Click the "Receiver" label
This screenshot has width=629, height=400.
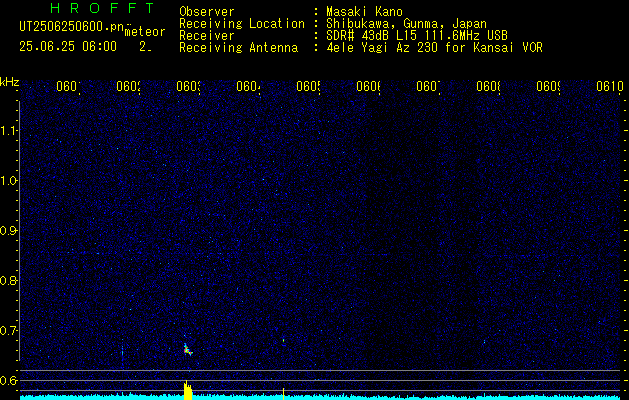pos(207,36)
